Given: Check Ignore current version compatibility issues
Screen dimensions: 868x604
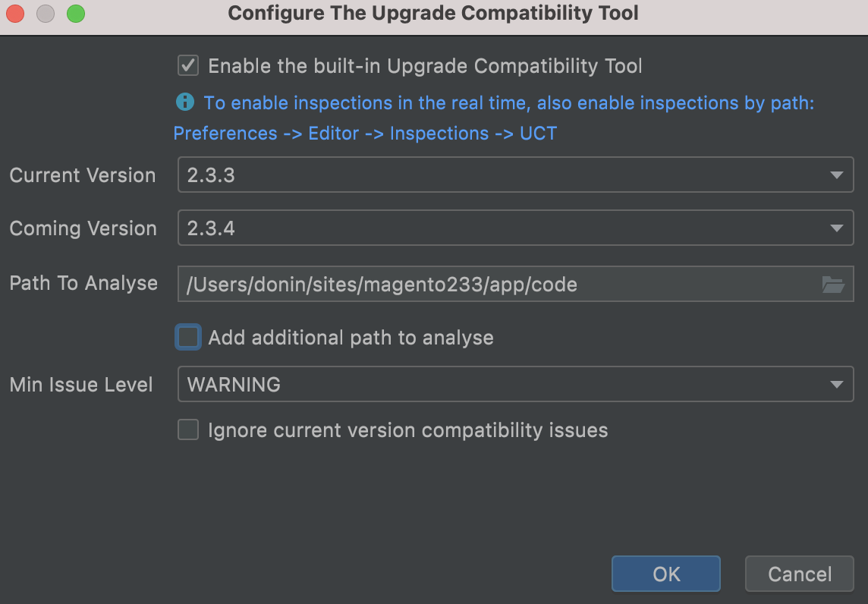Looking at the screenshot, I should point(188,430).
